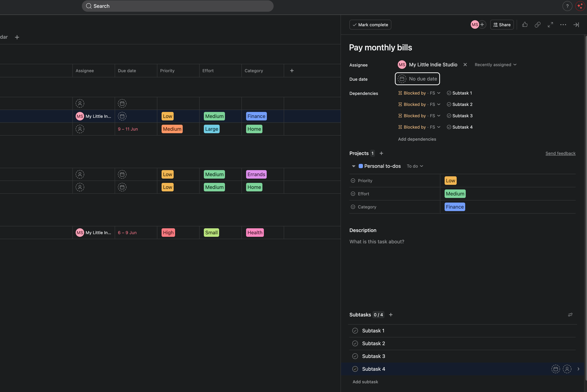Select the High priority tag in table

[168, 233]
